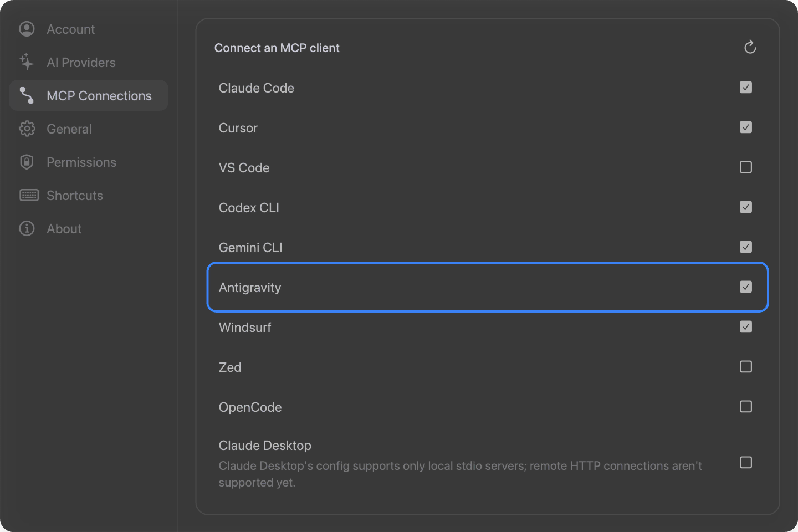Toggle the Antigravity checkbox off
Screen dimensions: 798x532
[x=746, y=287]
